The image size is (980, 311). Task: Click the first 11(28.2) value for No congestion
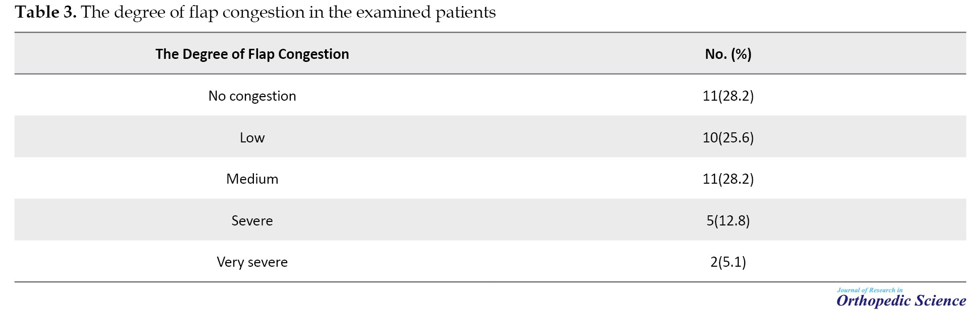(728, 96)
